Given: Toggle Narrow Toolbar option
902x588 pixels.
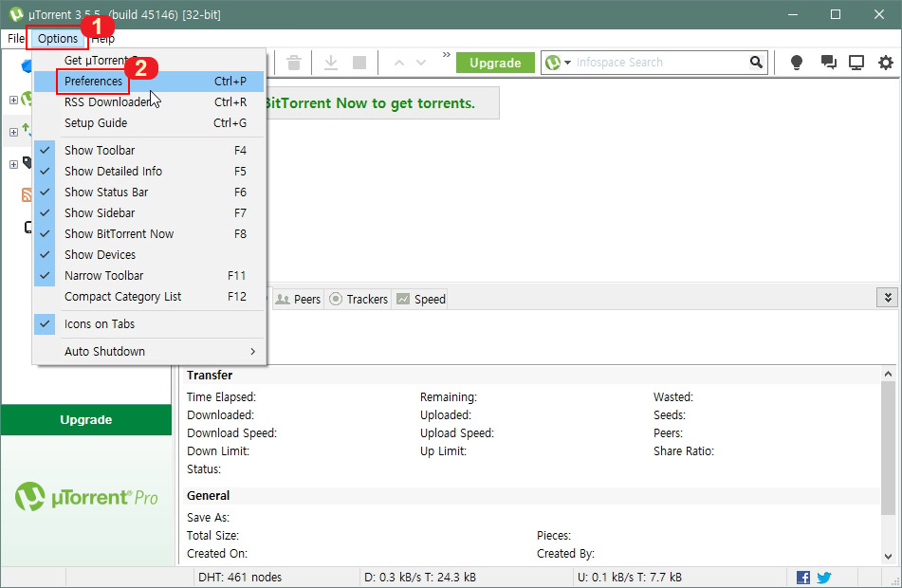Looking at the screenshot, I should pyautogui.click(x=149, y=276).
